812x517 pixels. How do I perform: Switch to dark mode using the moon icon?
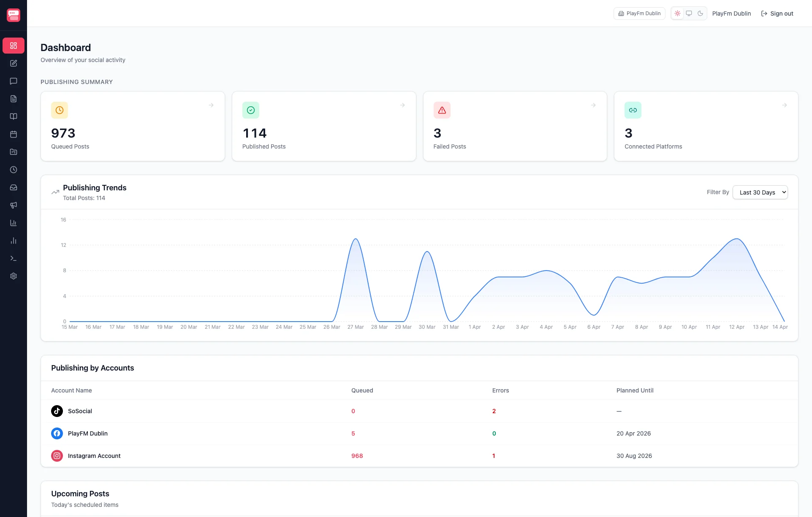click(x=700, y=13)
